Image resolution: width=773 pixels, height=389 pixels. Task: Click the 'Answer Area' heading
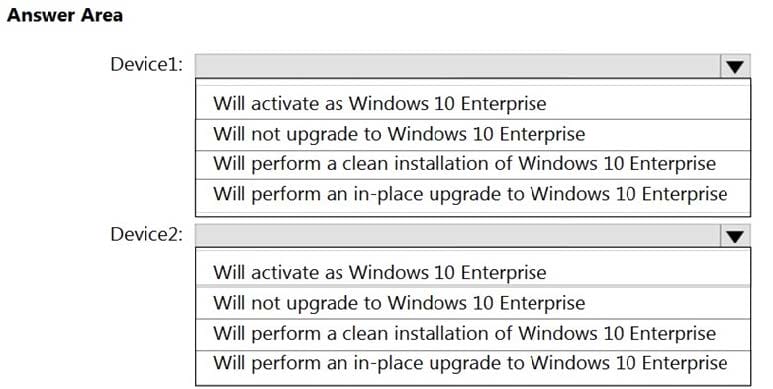coord(65,15)
